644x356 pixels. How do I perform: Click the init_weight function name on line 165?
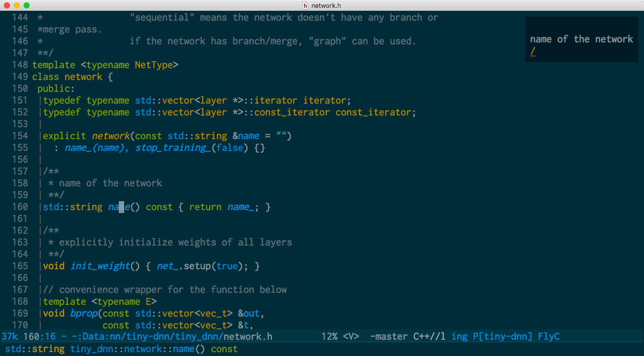pos(100,266)
